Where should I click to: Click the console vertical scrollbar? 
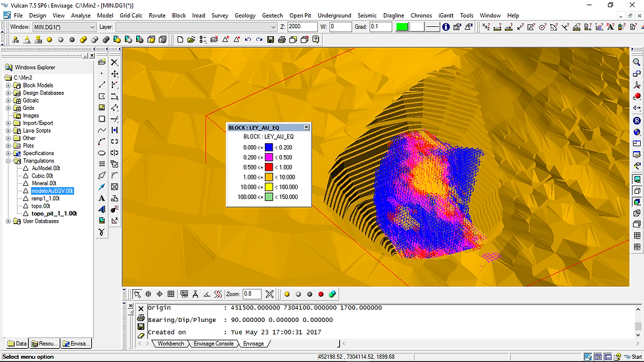tap(638, 321)
